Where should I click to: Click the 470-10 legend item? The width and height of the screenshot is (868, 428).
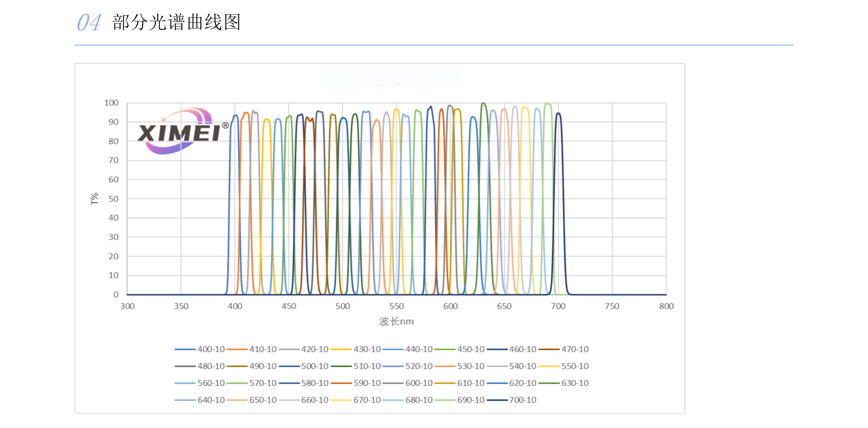coord(563,349)
